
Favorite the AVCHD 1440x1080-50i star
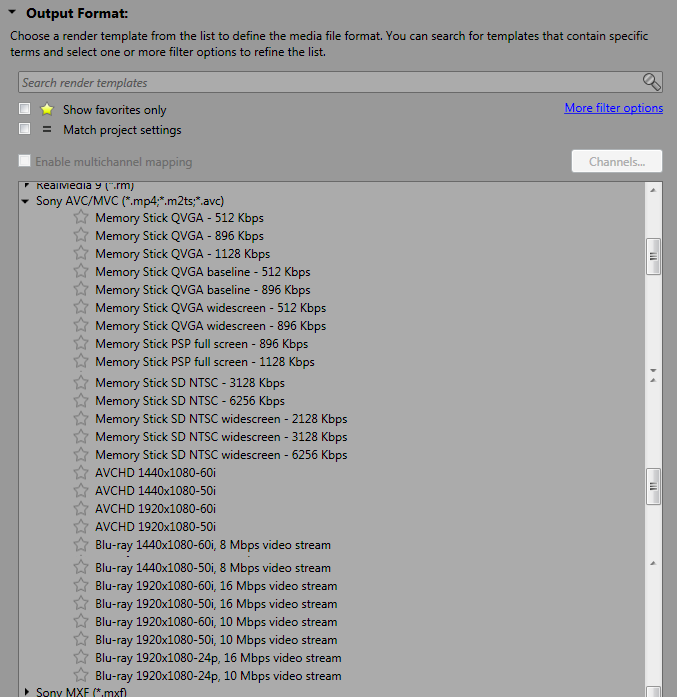[81, 490]
